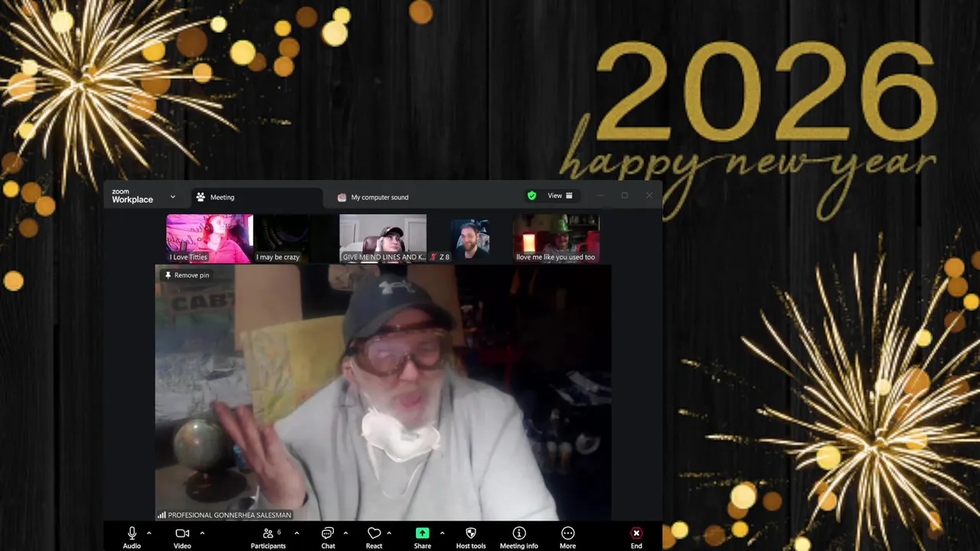This screenshot has width=980, height=551.
Task: Open the Zoom Workplace dropdown chevron
Action: pyautogui.click(x=172, y=197)
